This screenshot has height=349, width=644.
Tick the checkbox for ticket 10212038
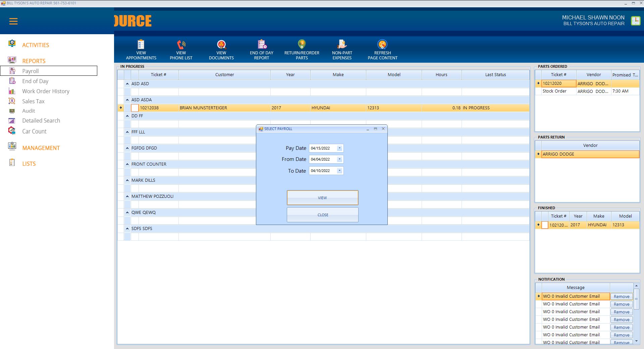(x=135, y=108)
